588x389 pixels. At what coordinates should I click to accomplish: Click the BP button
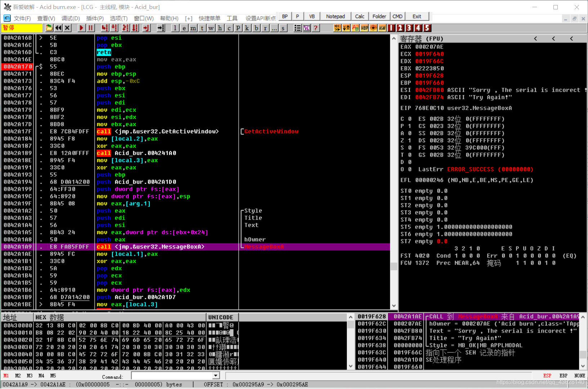285,16
